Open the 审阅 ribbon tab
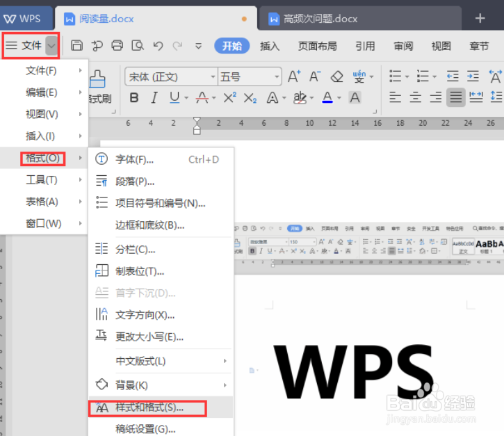 403,46
